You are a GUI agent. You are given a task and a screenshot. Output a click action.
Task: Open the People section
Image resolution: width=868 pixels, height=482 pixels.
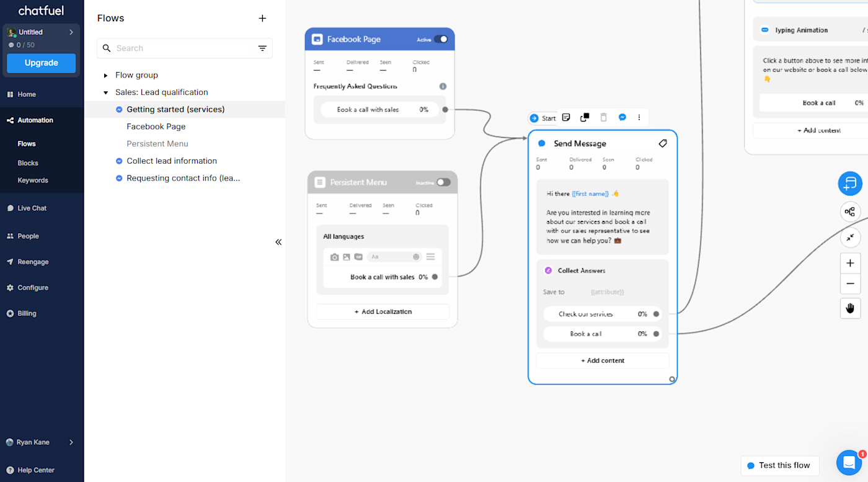click(28, 236)
